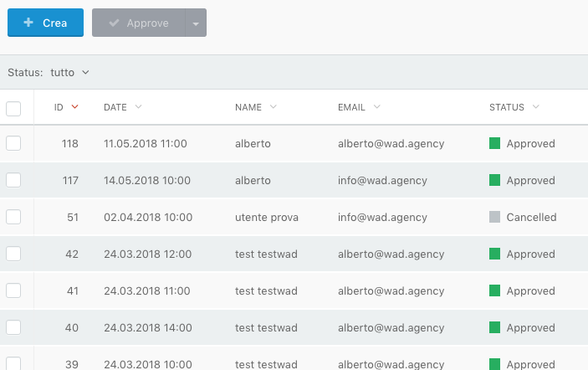Click the green Approved status square for booking 118
This screenshot has width=588, height=370.
click(495, 143)
